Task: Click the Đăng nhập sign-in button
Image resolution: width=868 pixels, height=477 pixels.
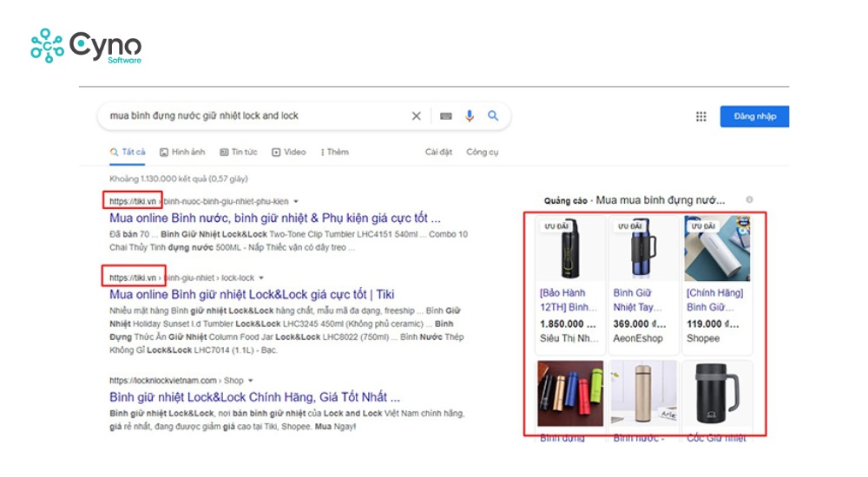Action: (x=754, y=116)
